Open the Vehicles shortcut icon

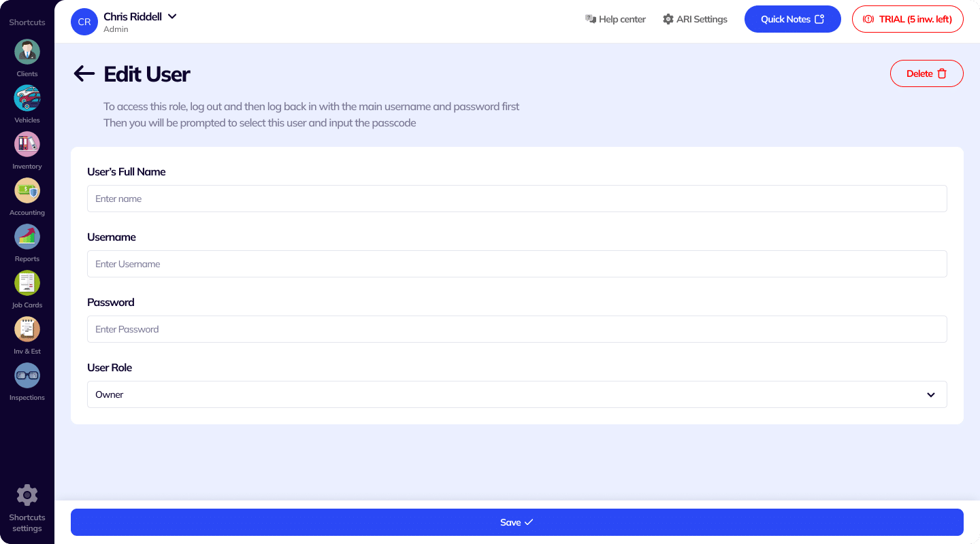[27, 99]
